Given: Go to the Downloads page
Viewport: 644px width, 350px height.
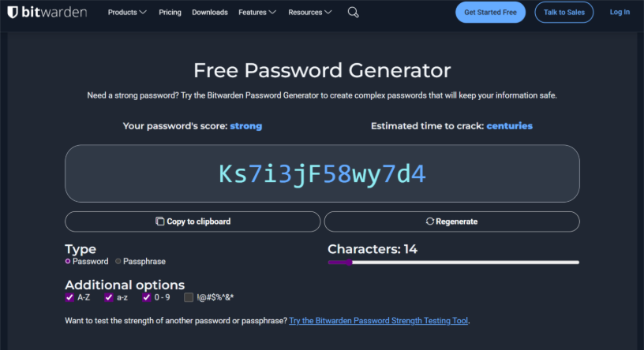Looking at the screenshot, I should coord(210,13).
